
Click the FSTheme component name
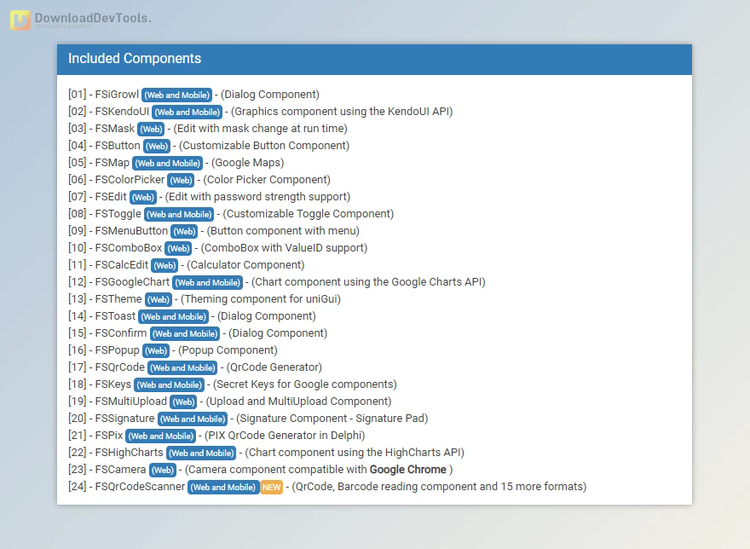click(119, 299)
